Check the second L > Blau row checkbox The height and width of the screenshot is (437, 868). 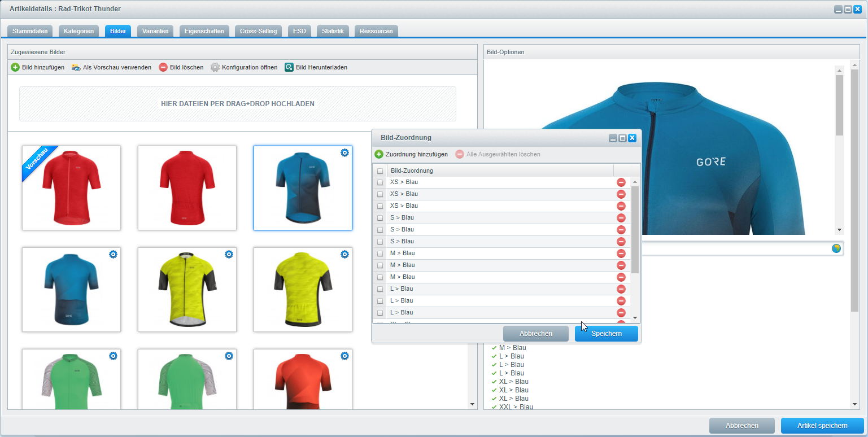(380, 301)
